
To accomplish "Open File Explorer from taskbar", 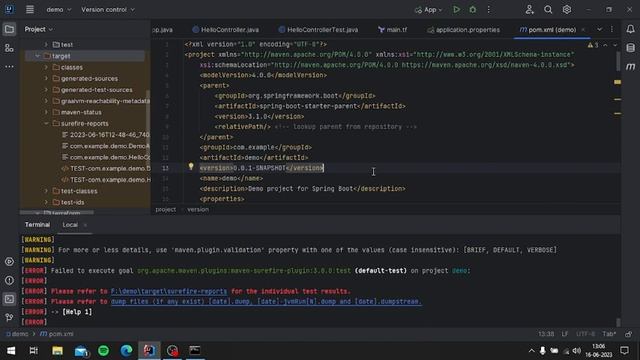I will [57, 351].
